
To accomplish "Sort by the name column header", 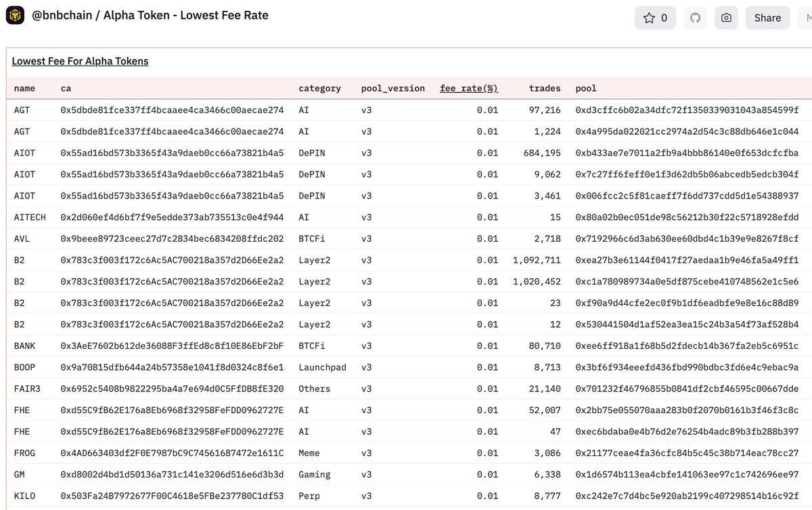I will 24,88.
